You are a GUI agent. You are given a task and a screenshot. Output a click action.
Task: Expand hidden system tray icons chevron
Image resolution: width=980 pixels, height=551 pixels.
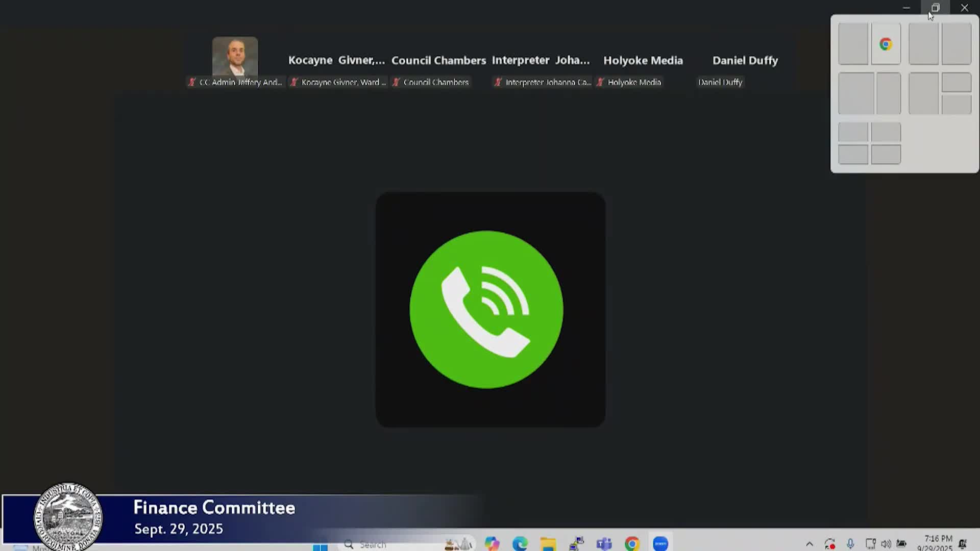[x=810, y=544]
